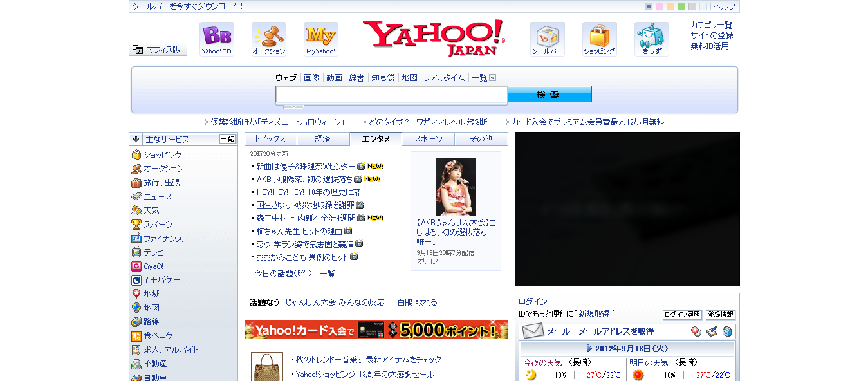
Task: Select the エンタメ tab
Action: (x=376, y=139)
